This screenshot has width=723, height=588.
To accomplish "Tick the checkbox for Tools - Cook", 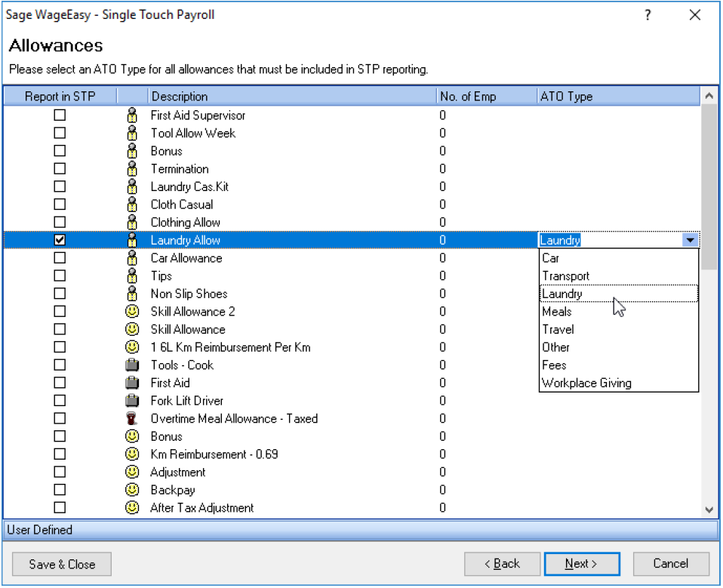I will click(60, 365).
